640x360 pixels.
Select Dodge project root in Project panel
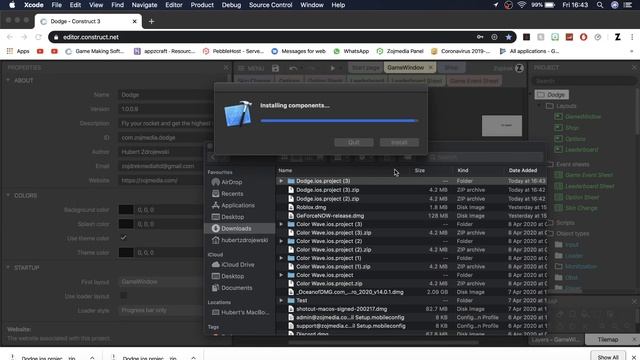pos(552,95)
